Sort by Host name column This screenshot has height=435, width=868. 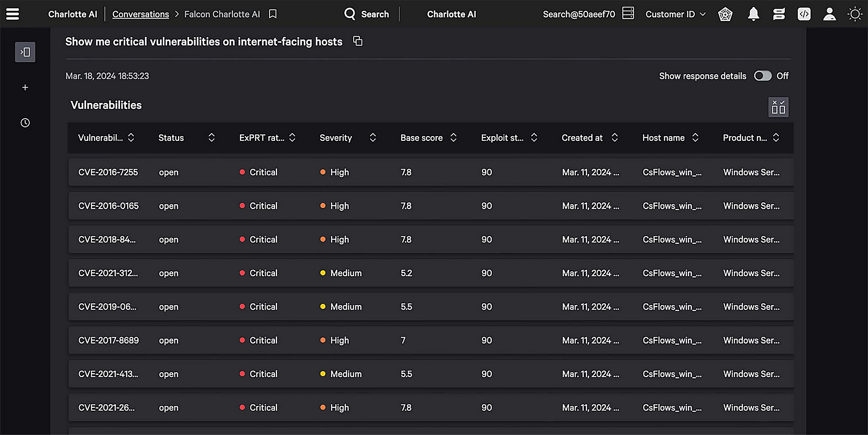(695, 137)
